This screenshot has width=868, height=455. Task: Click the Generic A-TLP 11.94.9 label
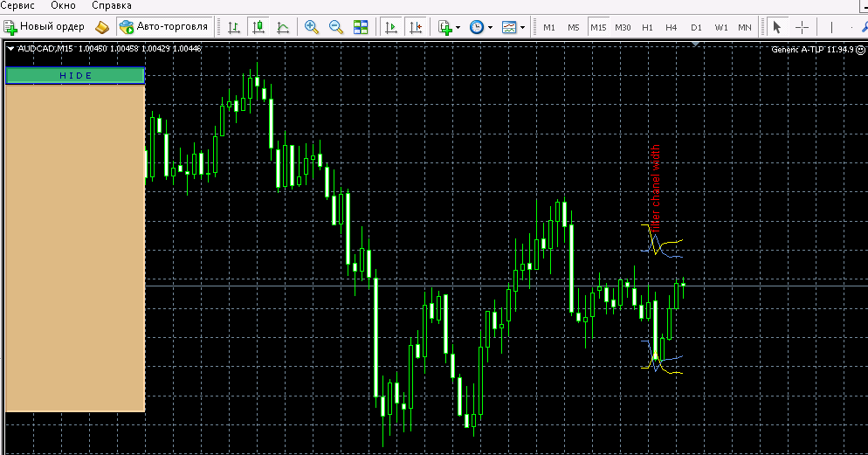click(x=812, y=49)
